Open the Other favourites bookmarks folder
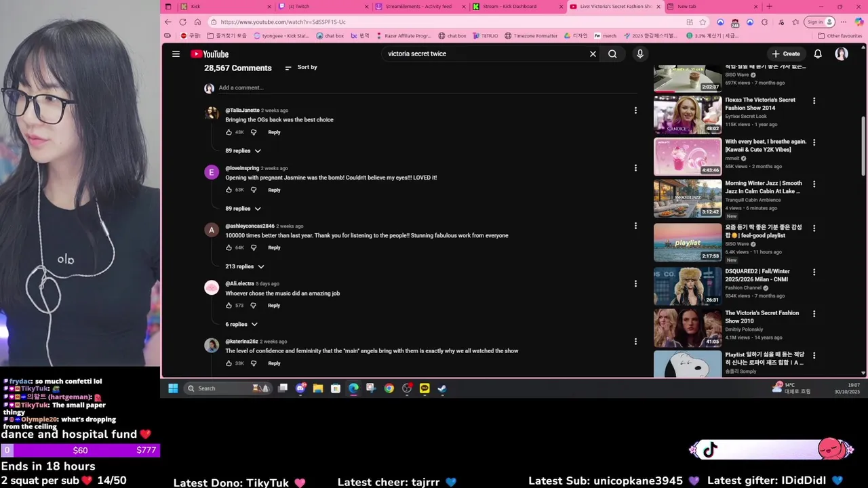 [x=840, y=36]
